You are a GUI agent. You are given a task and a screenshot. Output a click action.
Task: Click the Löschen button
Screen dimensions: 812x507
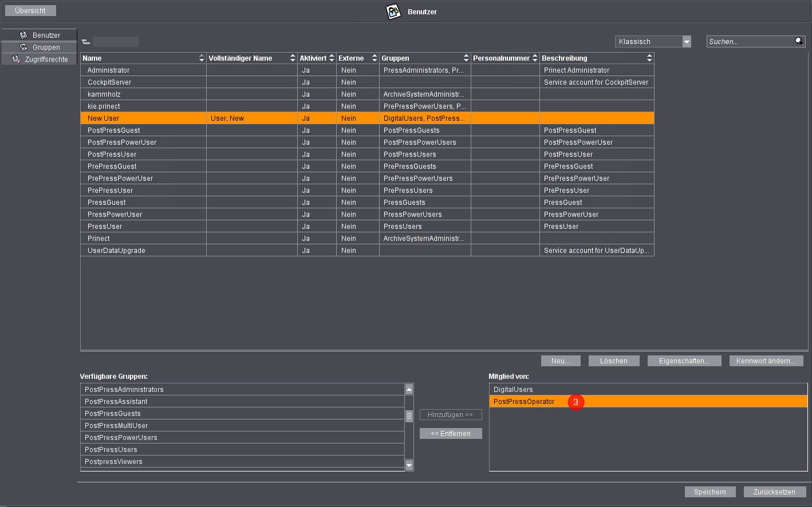point(614,361)
